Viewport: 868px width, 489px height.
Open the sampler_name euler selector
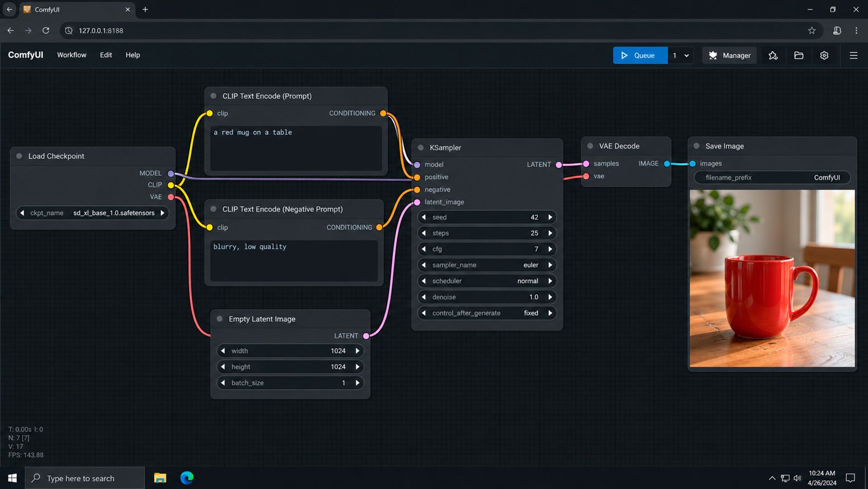487,265
